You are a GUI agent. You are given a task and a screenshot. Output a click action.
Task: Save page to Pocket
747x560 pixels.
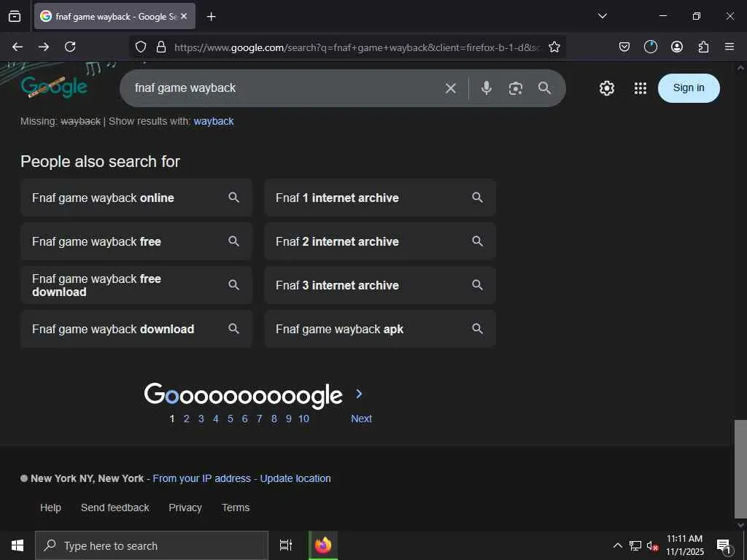(x=624, y=47)
